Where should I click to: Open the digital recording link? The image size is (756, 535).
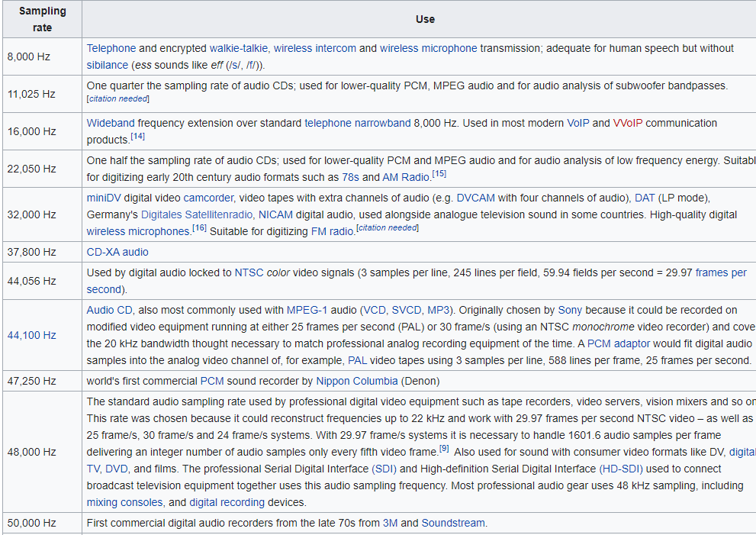coord(227,503)
